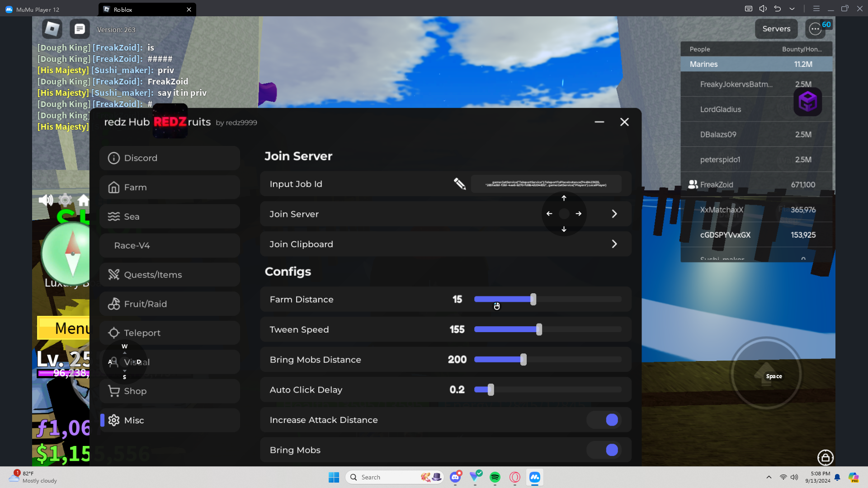Screen dimensions: 868x488
Task: Expand the Join Clipboard chevron
Action: pyautogui.click(x=614, y=244)
